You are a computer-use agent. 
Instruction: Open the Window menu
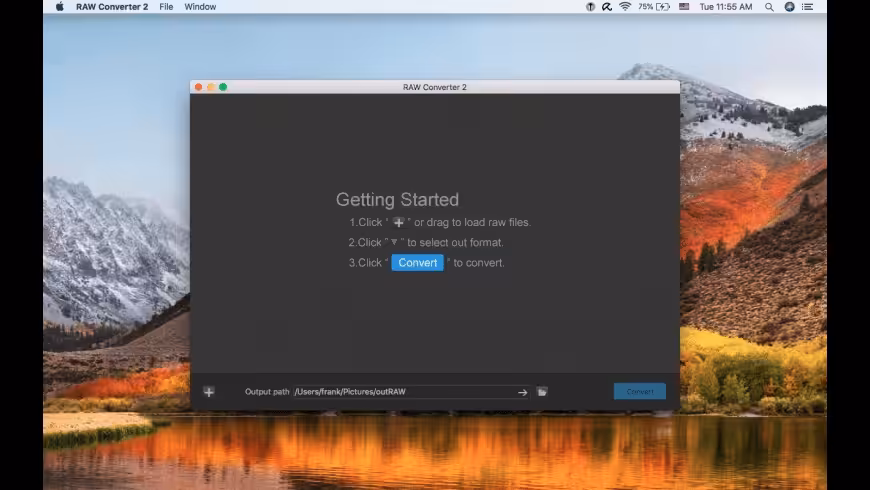click(x=200, y=7)
